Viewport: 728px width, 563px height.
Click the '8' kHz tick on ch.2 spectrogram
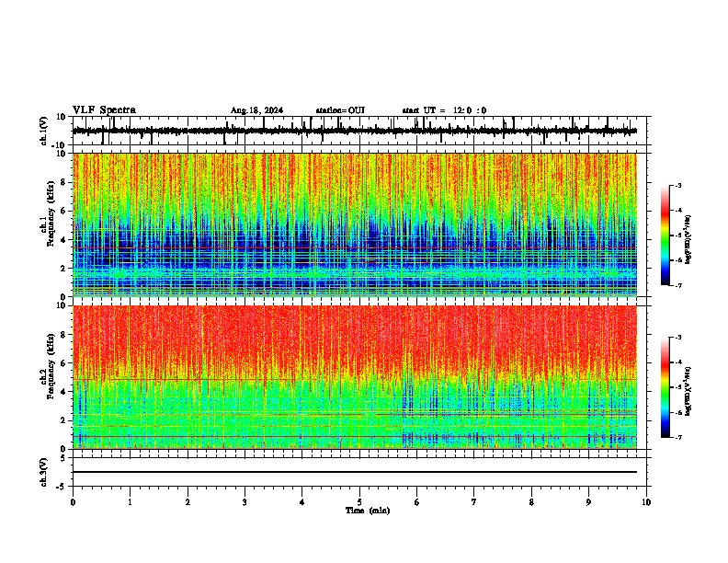[x=64, y=335]
